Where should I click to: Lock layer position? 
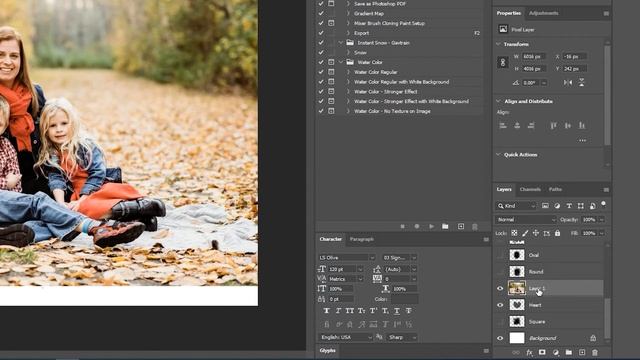536,233
